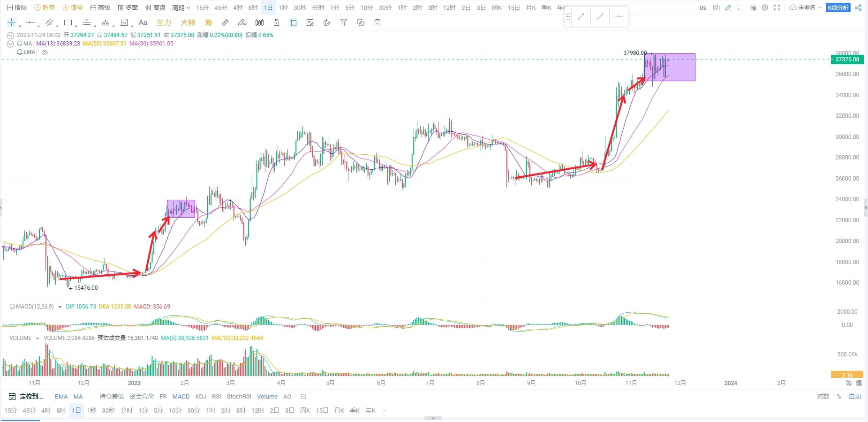This screenshot has height=422, width=868.
Task: Click the K线分析 button
Action: tap(838, 8)
